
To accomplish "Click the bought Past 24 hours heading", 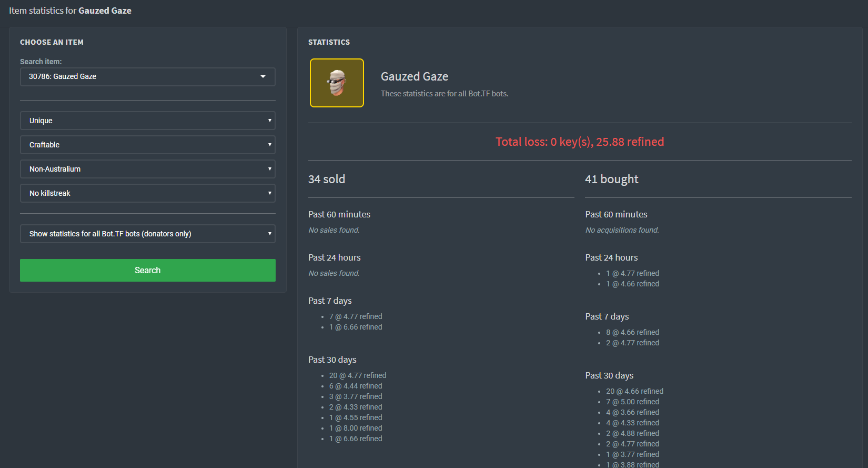I will click(x=611, y=257).
